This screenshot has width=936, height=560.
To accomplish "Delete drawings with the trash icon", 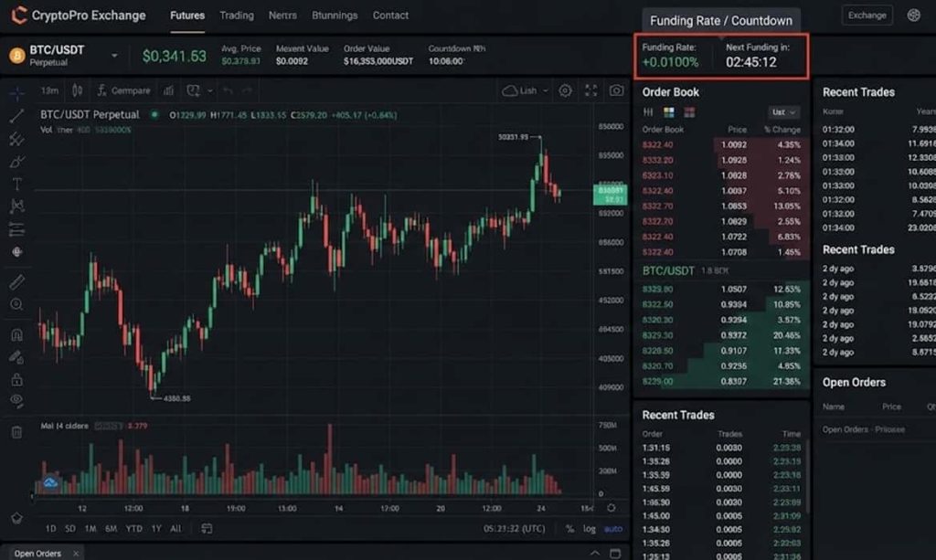I will click(x=16, y=431).
